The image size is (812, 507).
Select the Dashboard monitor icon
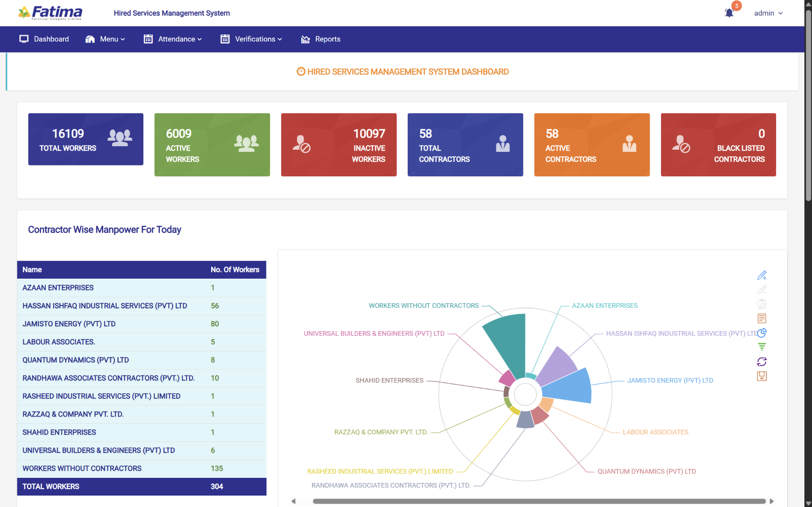[x=24, y=39]
